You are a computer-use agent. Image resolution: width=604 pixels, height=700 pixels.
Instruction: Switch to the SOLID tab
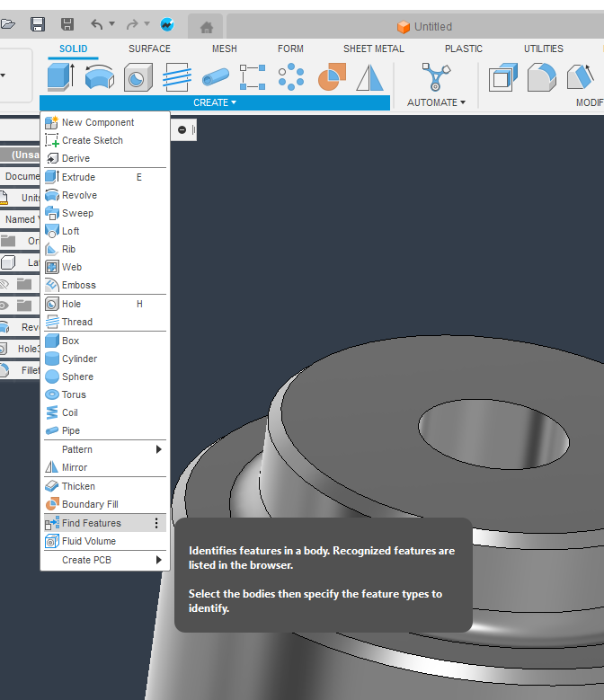point(73,49)
